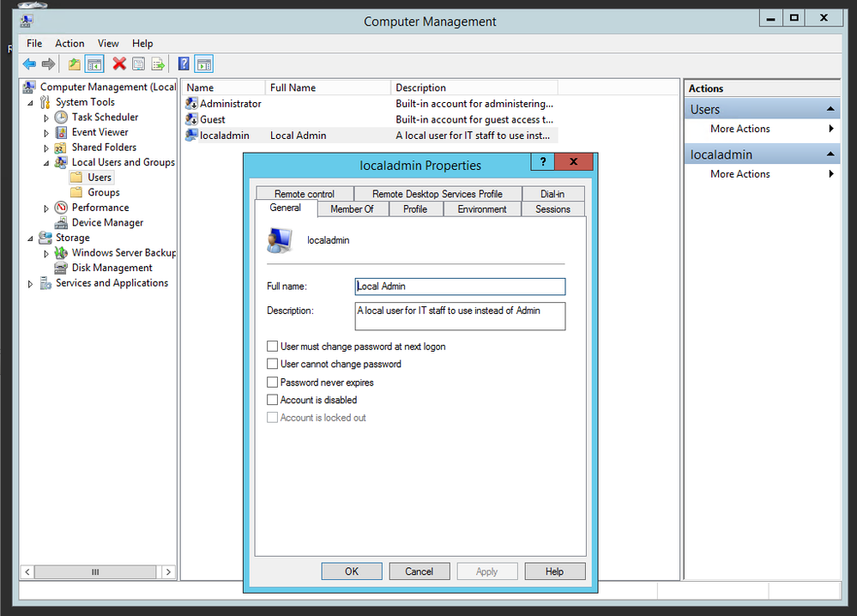Open the File menu
The height and width of the screenshot is (616, 857).
click(34, 43)
